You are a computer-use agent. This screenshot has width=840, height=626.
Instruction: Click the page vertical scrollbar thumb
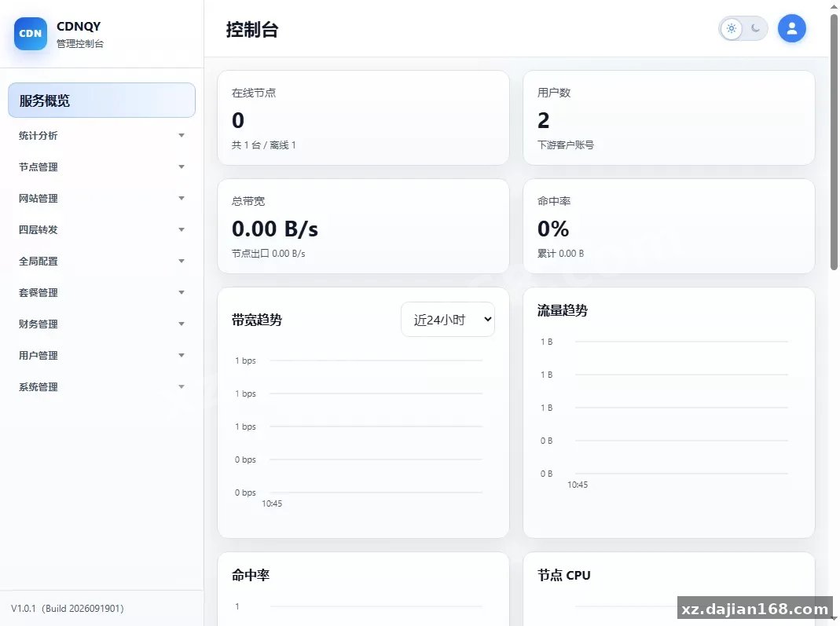(834, 142)
